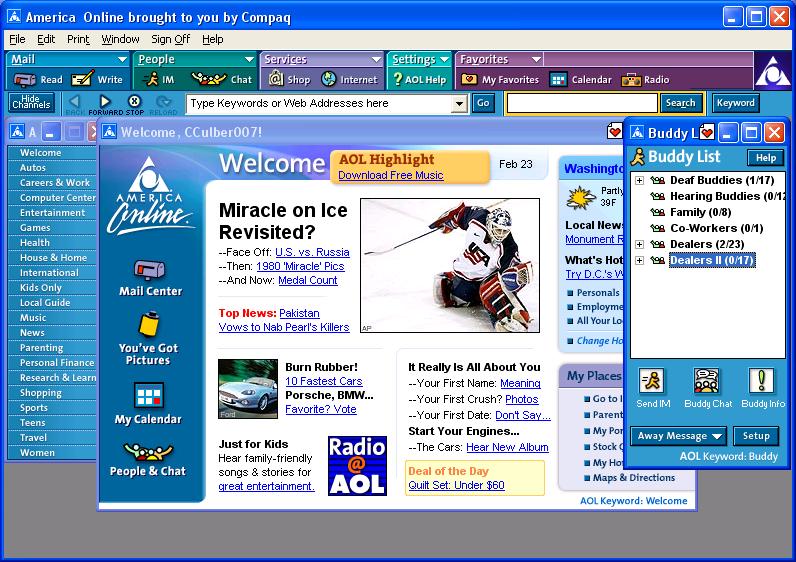The width and height of the screenshot is (796, 562).
Task: Open the Medal Count link
Action: [308, 280]
